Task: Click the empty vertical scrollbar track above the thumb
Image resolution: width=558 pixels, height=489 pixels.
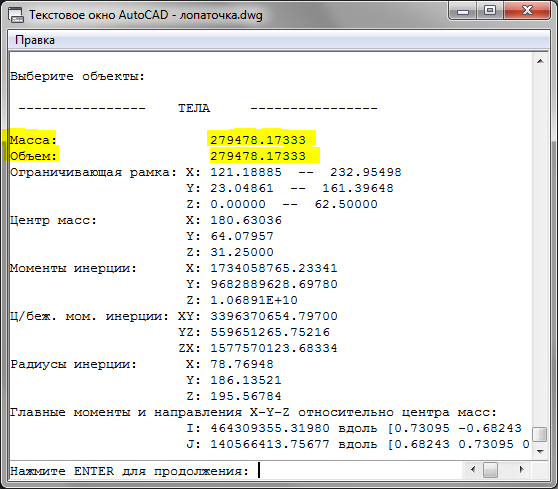Action: (540, 247)
